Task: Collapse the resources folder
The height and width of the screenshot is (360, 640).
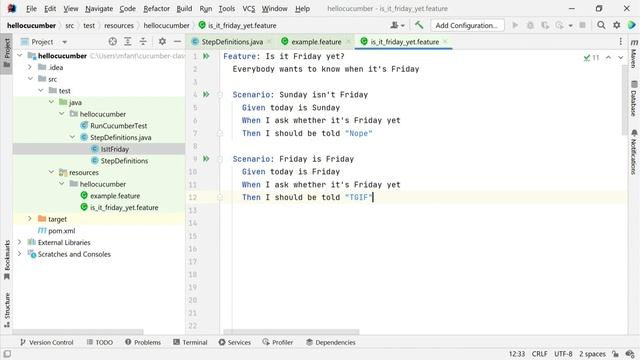Action: click(x=51, y=172)
